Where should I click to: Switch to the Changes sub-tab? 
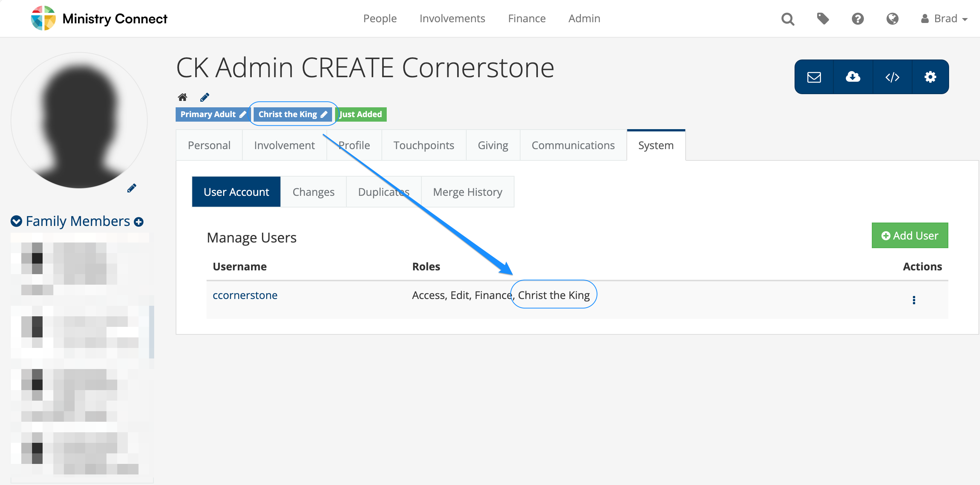(x=313, y=192)
